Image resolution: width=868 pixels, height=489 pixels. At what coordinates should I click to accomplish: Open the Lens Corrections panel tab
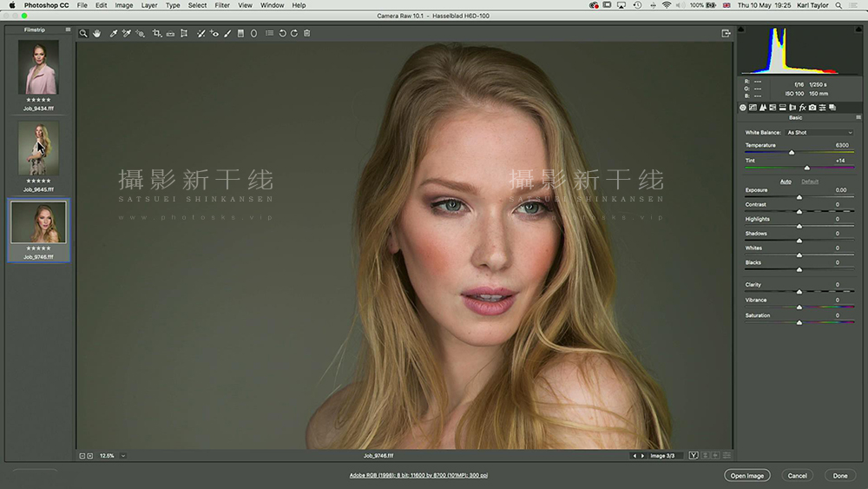792,108
